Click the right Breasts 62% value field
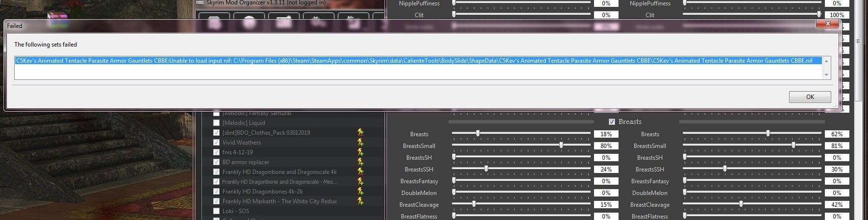868x220 pixels. (x=837, y=134)
